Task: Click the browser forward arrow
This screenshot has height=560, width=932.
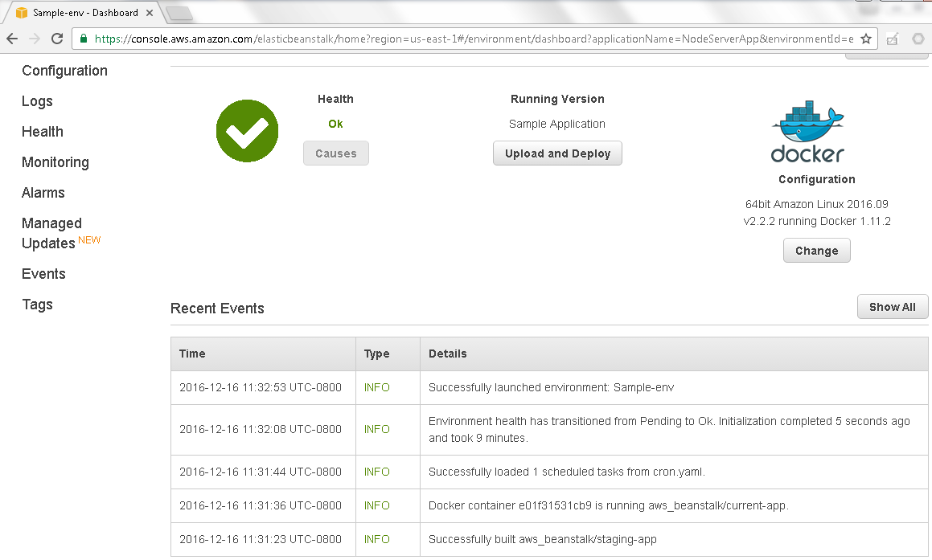Action: tap(35, 39)
